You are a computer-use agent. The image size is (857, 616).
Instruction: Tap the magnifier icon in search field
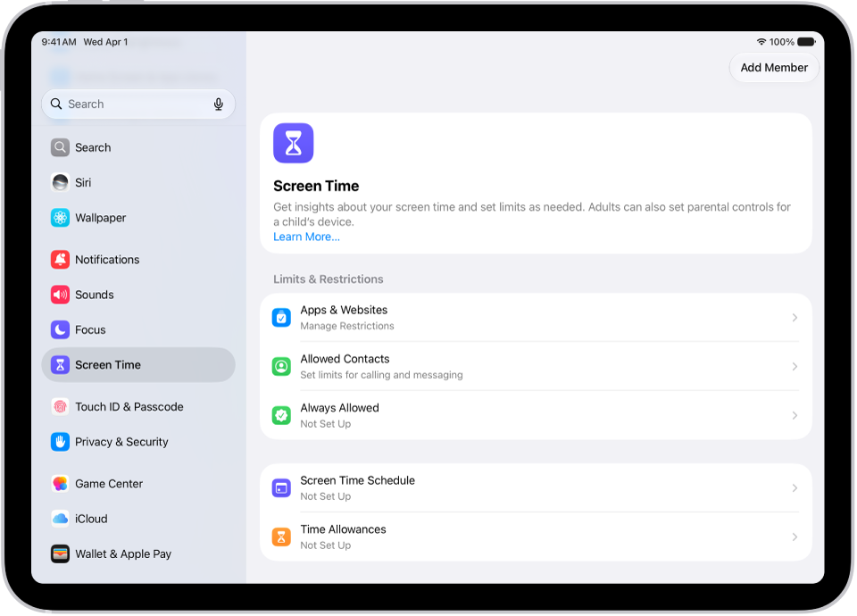[56, 104]
